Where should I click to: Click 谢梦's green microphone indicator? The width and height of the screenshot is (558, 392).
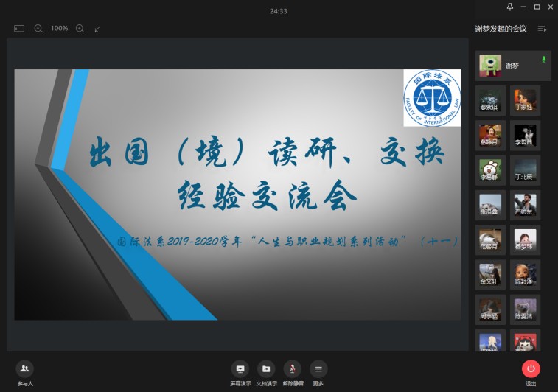[x=544, y=59]
